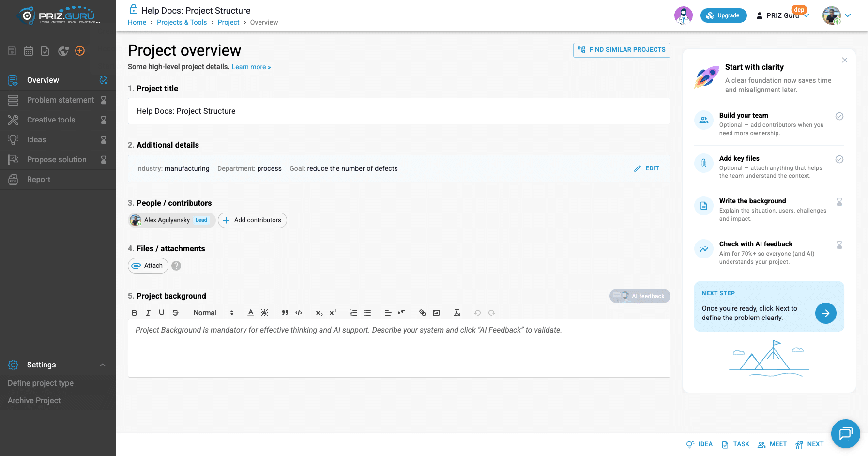Screen dimensions: 868x456
Task: Click Edit additional details
Action: [x=647, y=168]
